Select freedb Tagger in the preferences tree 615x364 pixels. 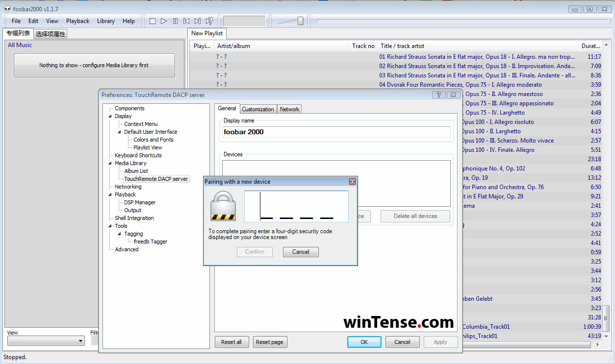click(151, 242)
